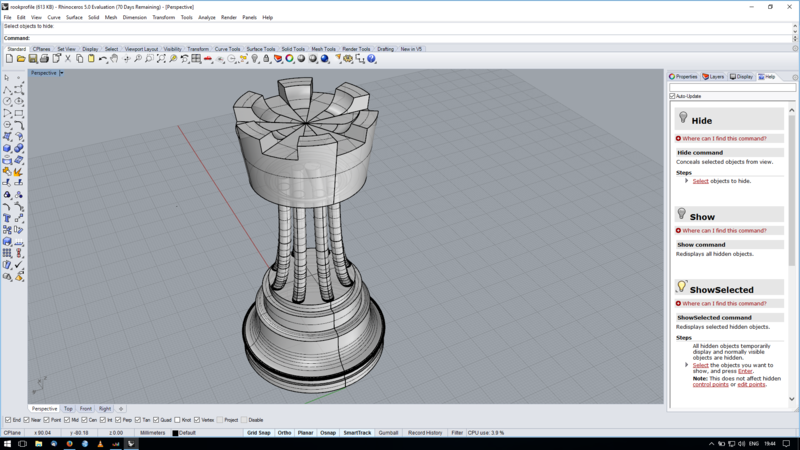800x450 pixels.
Task: Switch to the Curve Tools toolbar tab
Action: click(x=227, y=49)
